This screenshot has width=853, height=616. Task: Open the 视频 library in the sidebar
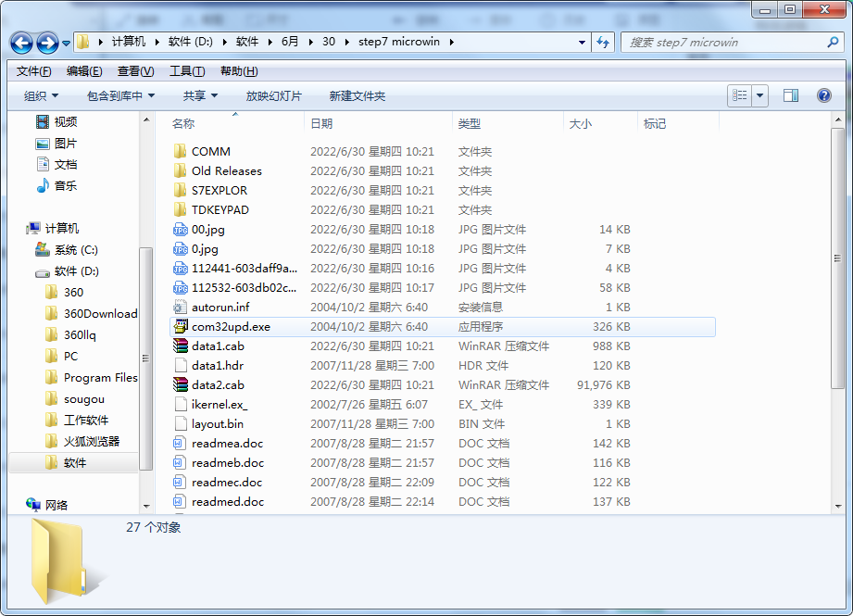tap(56, 122)
